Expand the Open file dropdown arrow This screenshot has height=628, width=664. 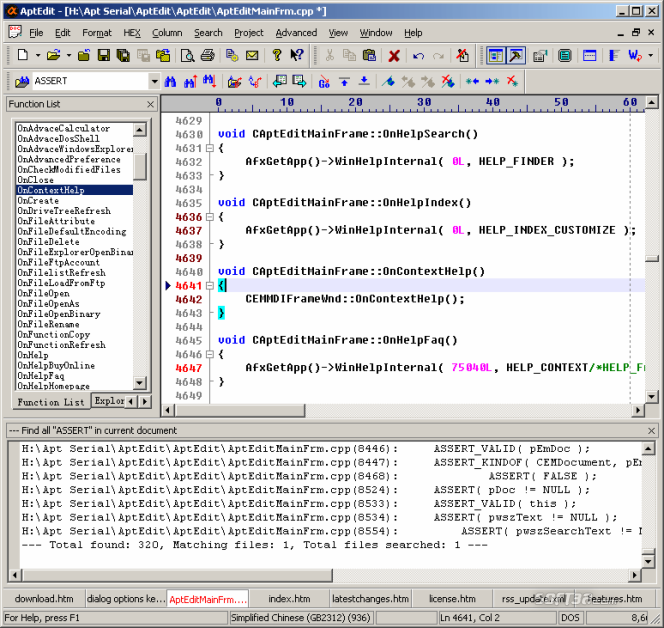[x=69, y=56]
